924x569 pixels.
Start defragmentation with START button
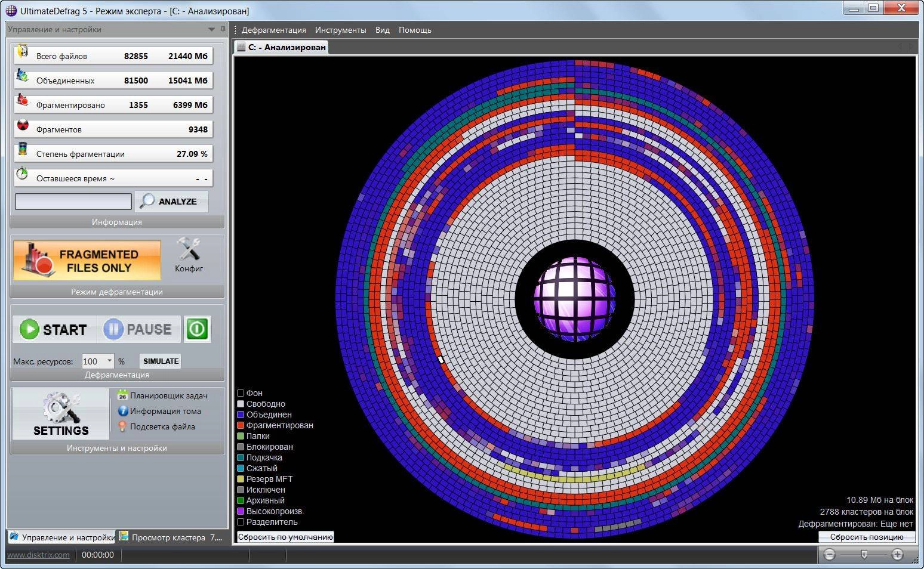point(54,329)
